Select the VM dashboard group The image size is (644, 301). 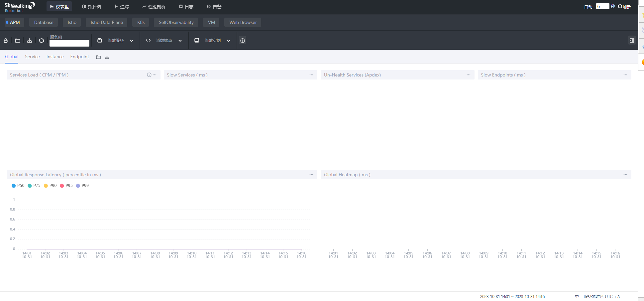coord(211,22)
